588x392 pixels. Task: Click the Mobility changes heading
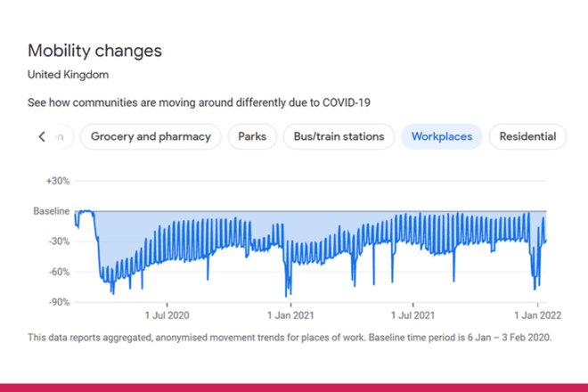94,51
